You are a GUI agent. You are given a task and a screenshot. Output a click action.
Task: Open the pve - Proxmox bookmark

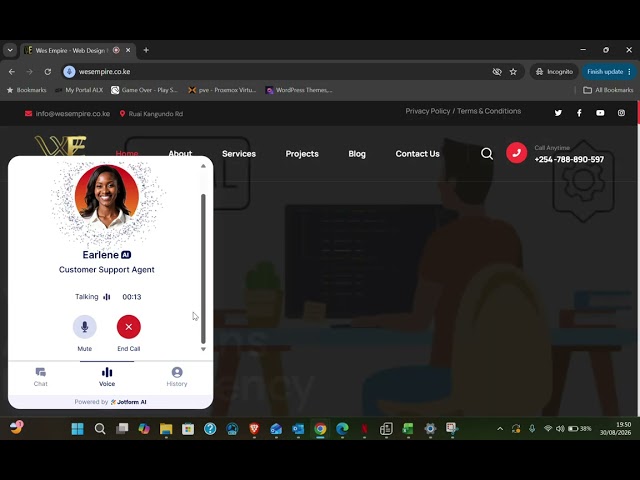coord(222,90)
